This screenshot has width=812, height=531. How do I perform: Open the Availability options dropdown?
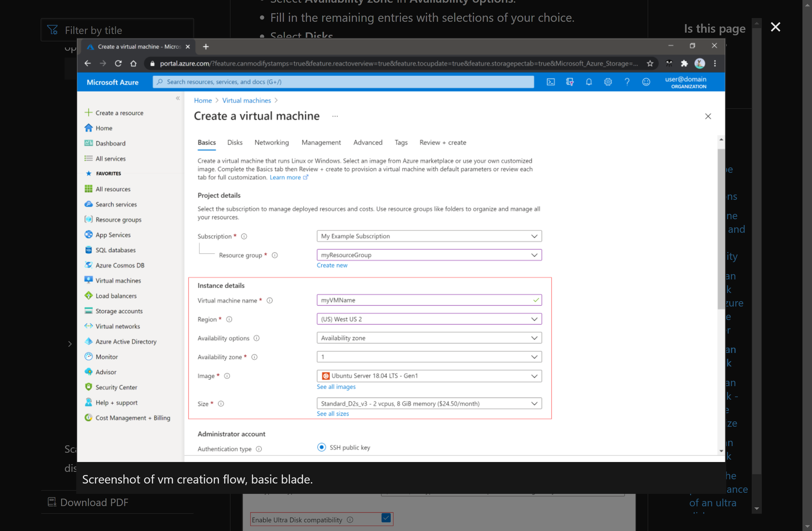(429, 338)
